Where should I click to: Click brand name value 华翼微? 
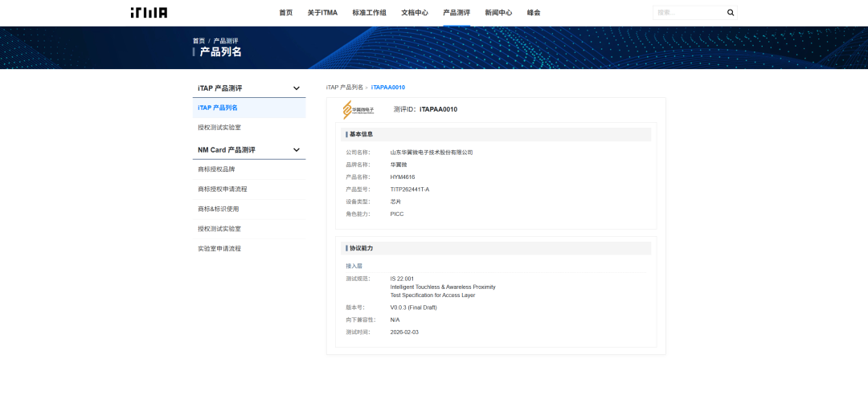pyautogui.click(x=399, y=165)
